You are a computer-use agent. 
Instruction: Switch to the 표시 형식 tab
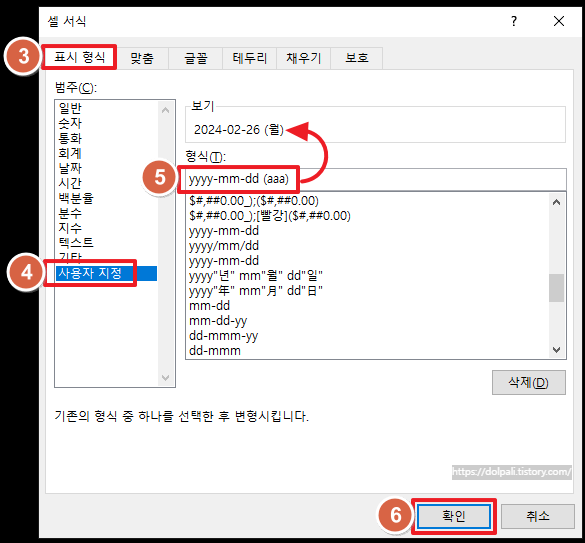click(79, 57)
